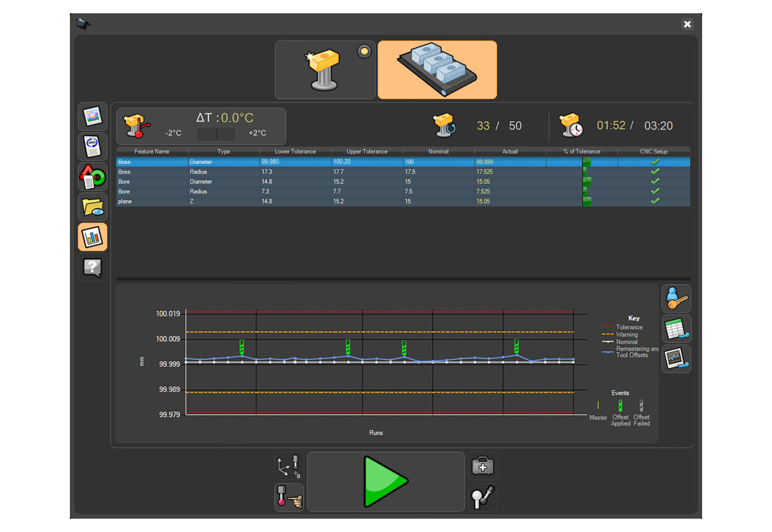Click the 33 run count value

pyautogui.click(x=483, y=126)
